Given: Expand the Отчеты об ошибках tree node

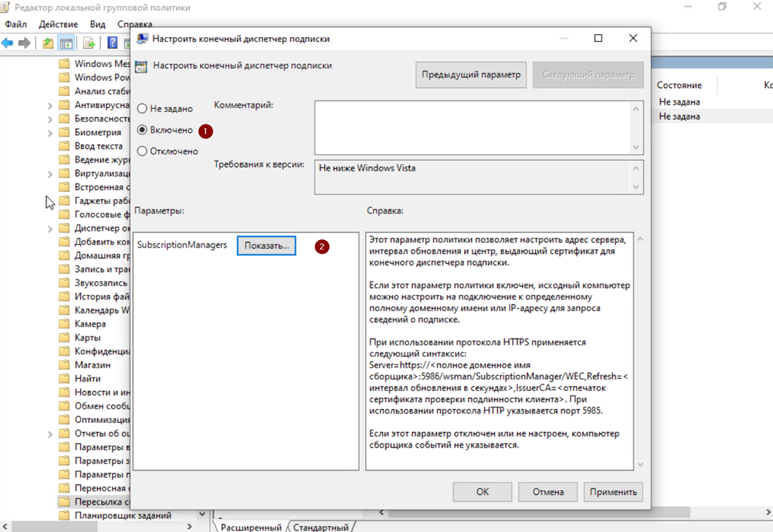Looking at the screenshot, I should point(50,434).
